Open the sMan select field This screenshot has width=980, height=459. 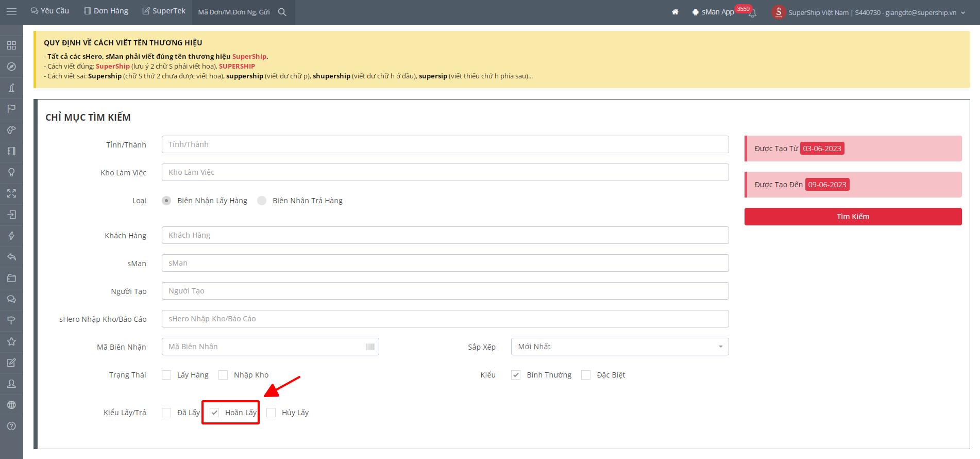445,263
